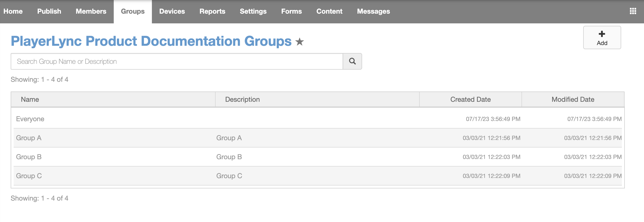
Task: Click Group B created date 12:22:03 PM
Action: pos(491,157)
